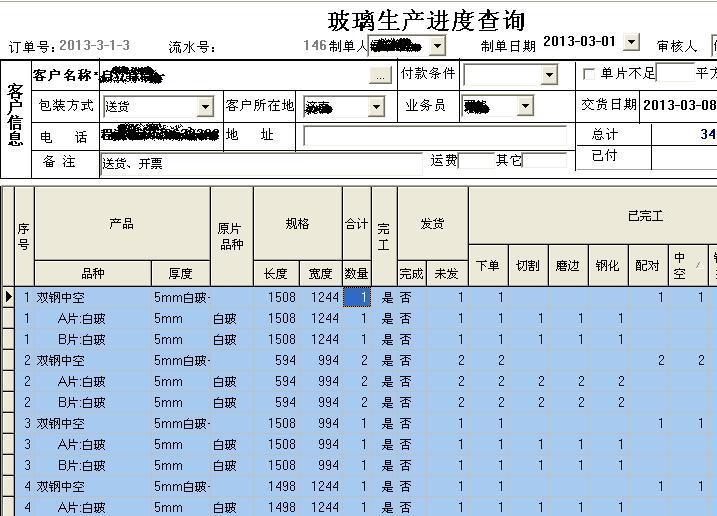Screen dimensions: 717x516
Task: Click the 地址 input field
Action: 434,136
